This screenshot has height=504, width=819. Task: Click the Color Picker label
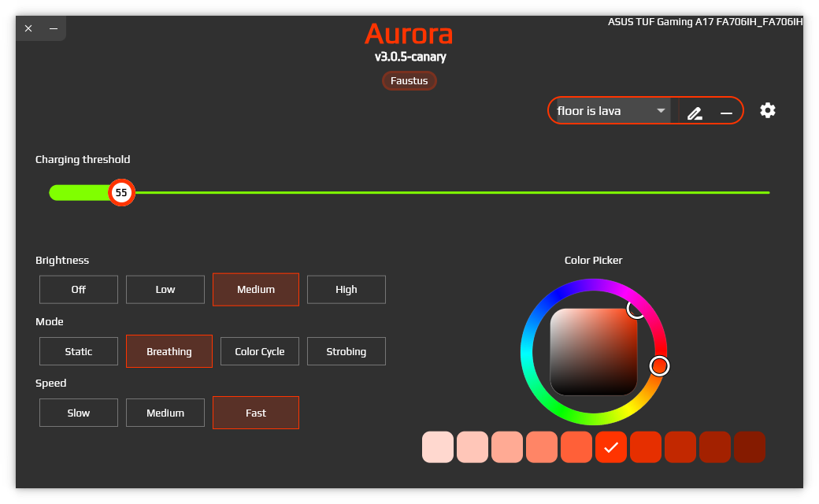(x=593, y=260)
